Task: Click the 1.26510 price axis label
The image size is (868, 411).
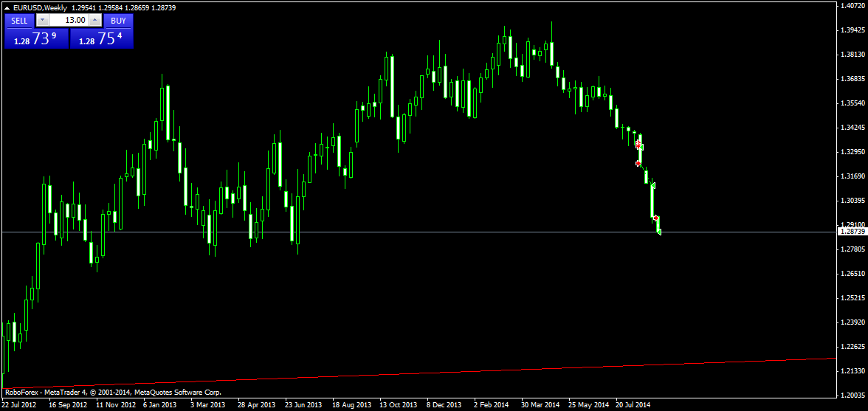Action: (852, 273)
